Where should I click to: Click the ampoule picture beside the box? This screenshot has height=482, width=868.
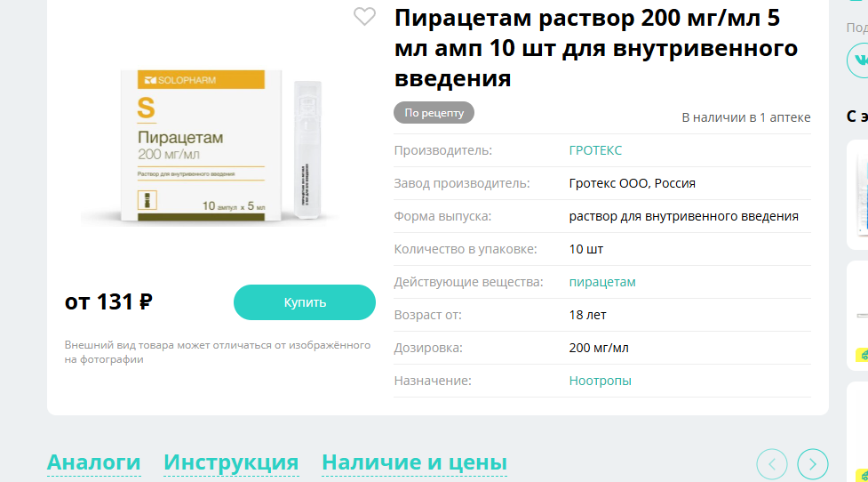point(307,149)
